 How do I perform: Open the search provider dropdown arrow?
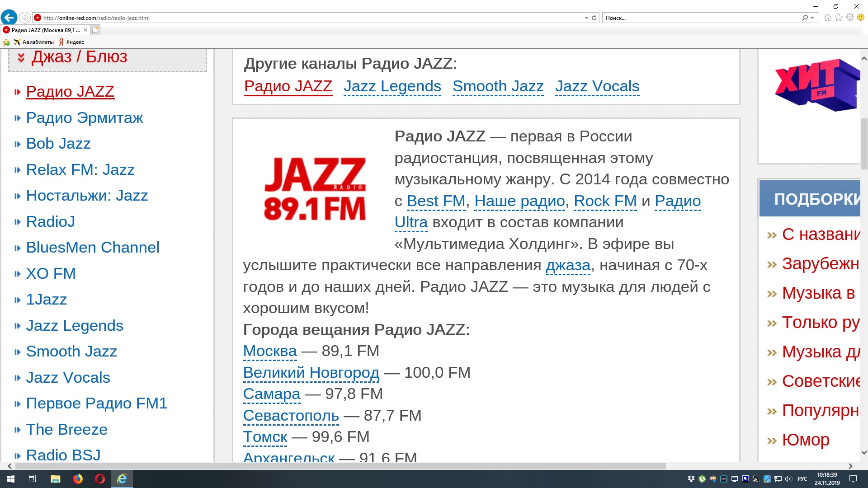point(812,18)
